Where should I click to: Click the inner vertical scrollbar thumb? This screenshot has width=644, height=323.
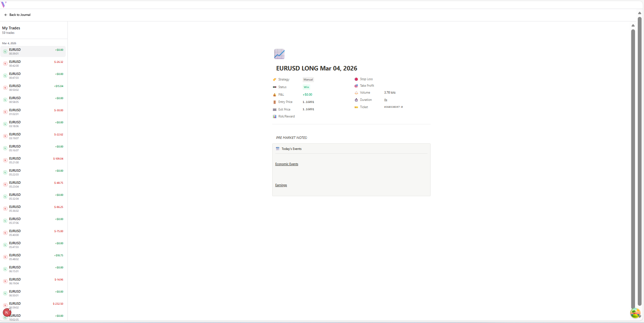pos(633,166)
